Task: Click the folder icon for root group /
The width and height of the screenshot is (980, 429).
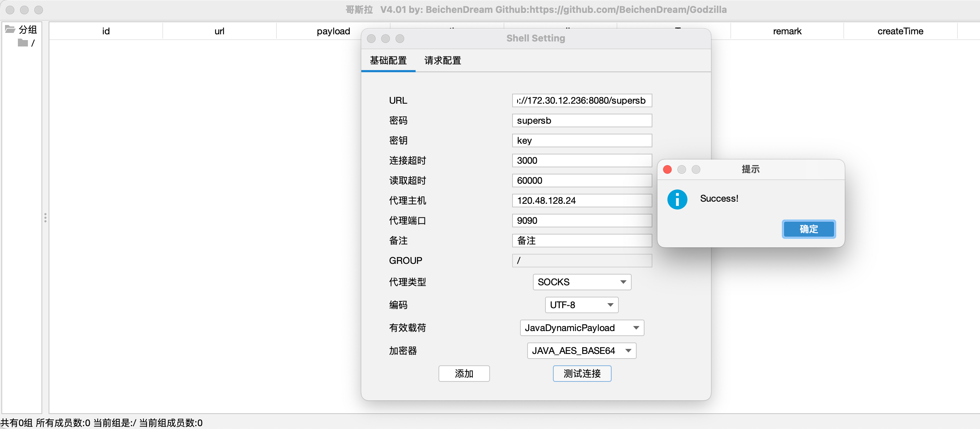Action: pos(23,43)
